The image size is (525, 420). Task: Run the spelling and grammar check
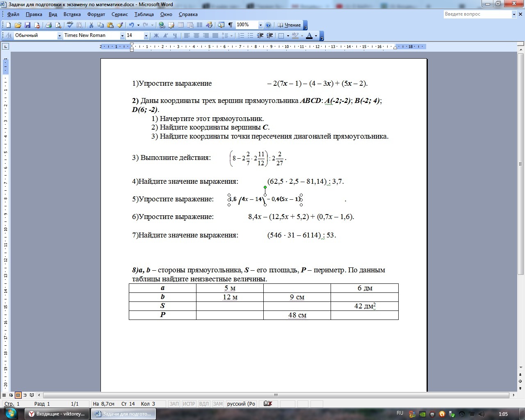[x=70, y=25]
